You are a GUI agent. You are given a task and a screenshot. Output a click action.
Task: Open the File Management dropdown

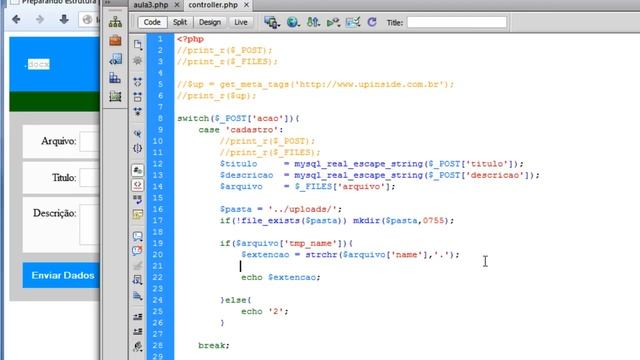point(313,22)
